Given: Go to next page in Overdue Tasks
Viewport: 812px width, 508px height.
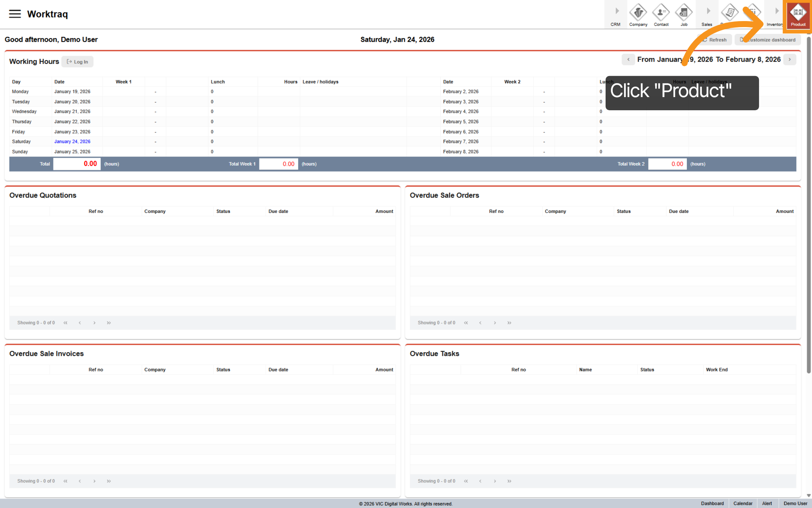Looking at the screenshot, I should 495,481.
